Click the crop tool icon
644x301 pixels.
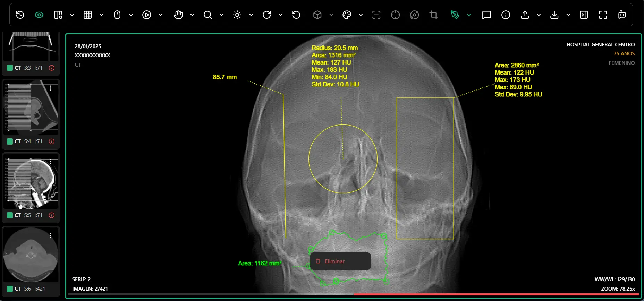coord(433,15)
